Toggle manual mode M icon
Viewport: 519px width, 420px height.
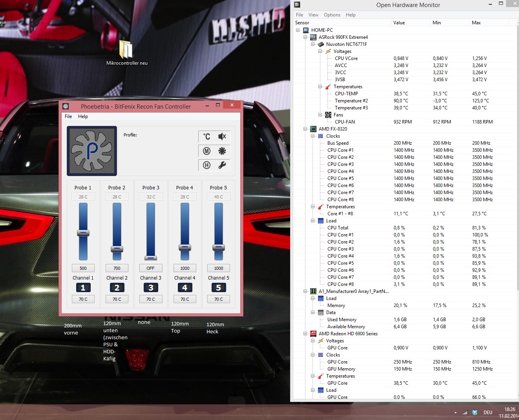coord(207,151)
